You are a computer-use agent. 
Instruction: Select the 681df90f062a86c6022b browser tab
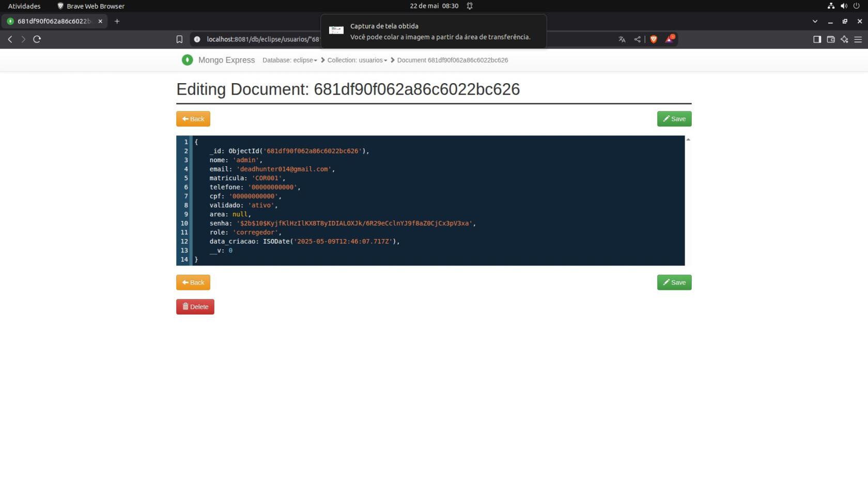[54, 21]
